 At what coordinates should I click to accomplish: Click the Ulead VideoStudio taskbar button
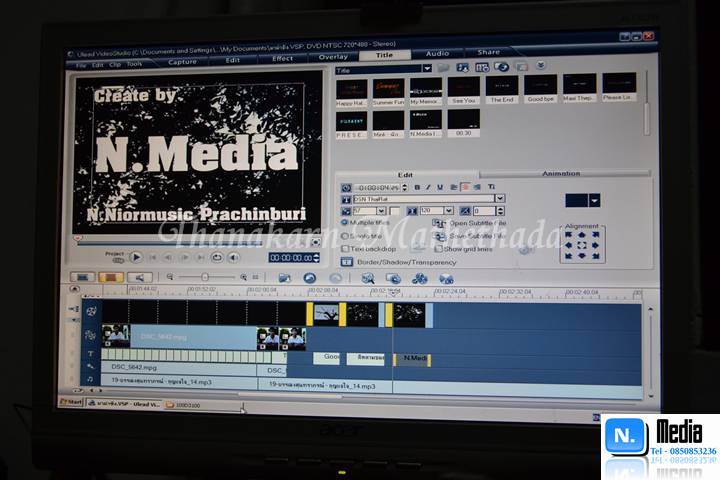point(124,403)
